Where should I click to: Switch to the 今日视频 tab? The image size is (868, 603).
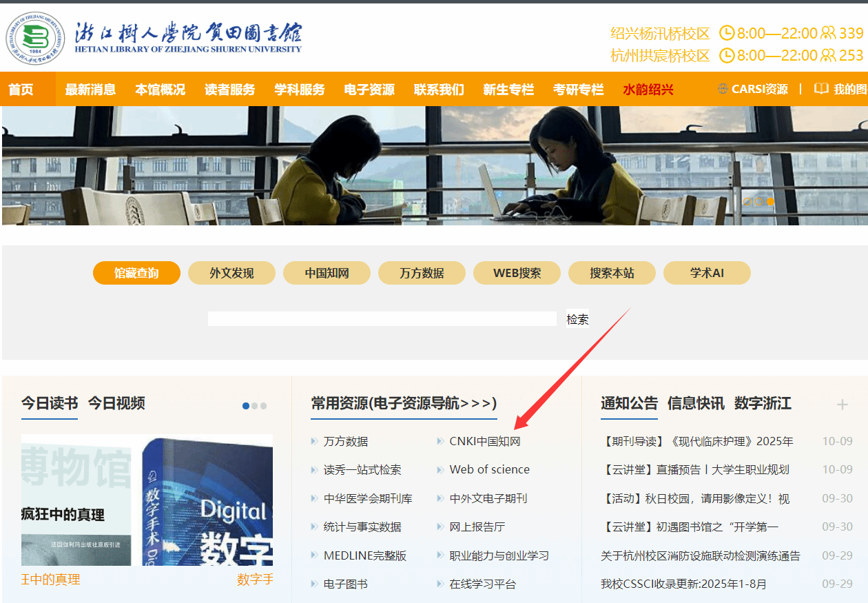pyautogui.click(x=116, y=403)
